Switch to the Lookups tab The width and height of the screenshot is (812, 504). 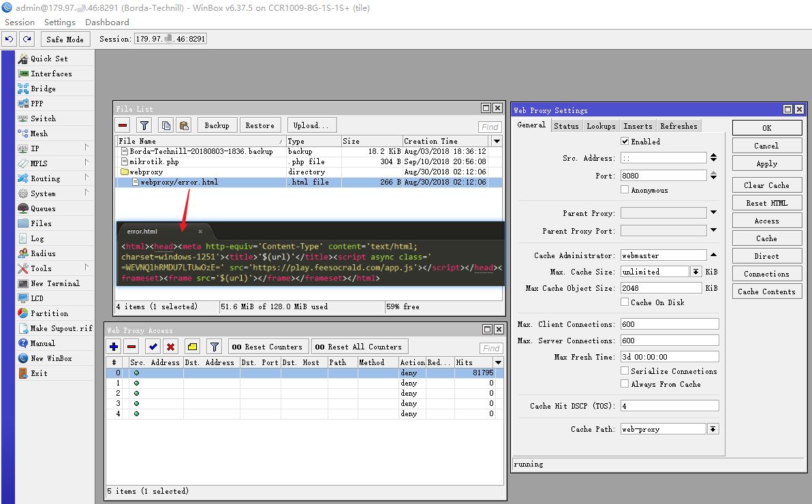(x=601, y=126)
